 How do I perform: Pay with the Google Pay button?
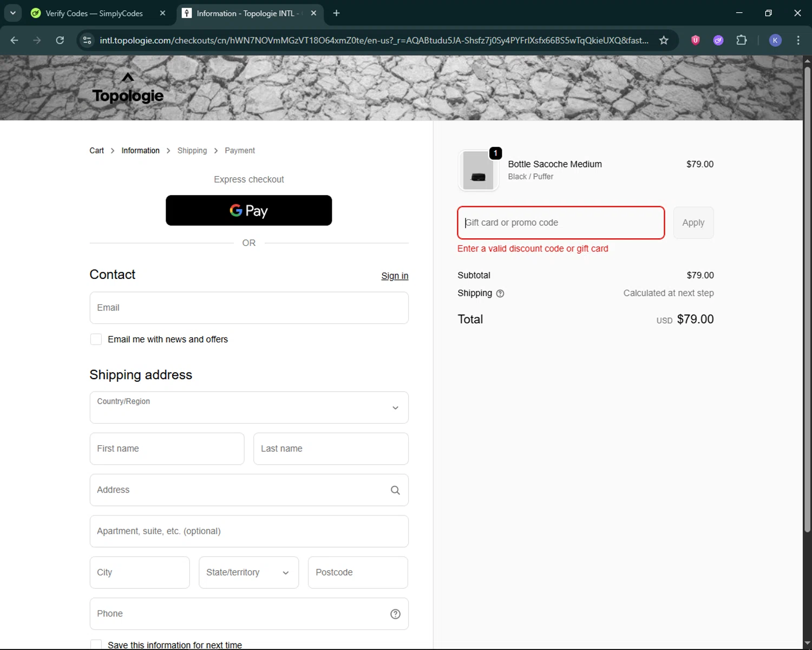248,210
